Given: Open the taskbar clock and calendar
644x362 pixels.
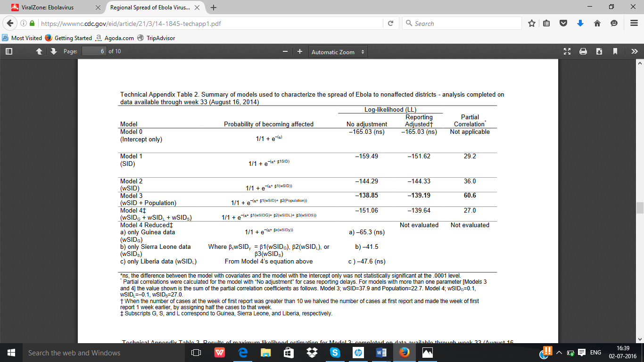Looking at the screenshot, I should point(624,353).
